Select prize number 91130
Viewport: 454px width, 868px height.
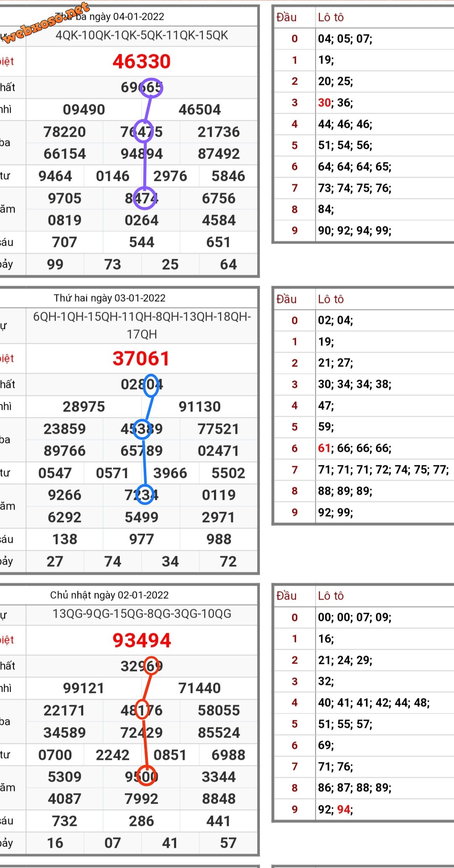[x=199, y=407]
